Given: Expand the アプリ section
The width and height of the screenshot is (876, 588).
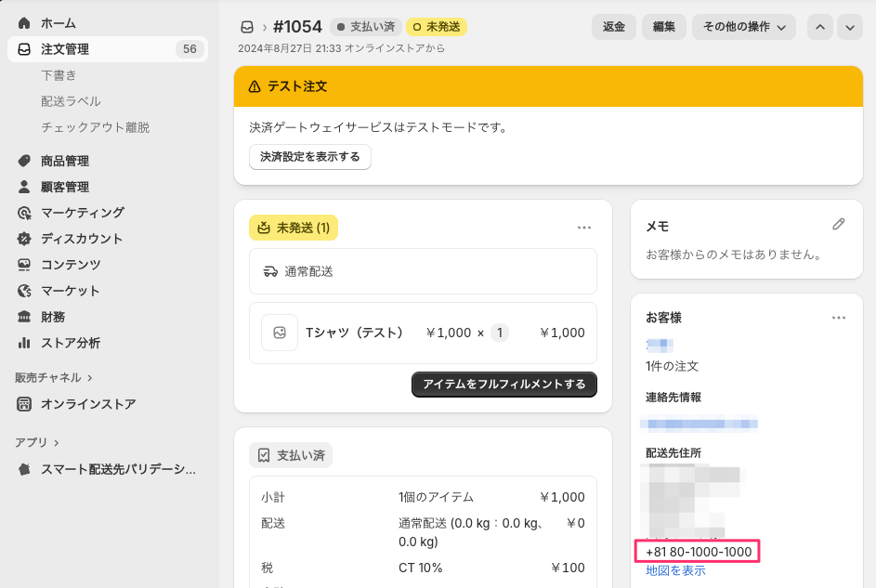Looking at the screenshot, I should click(x=37, y=442).
